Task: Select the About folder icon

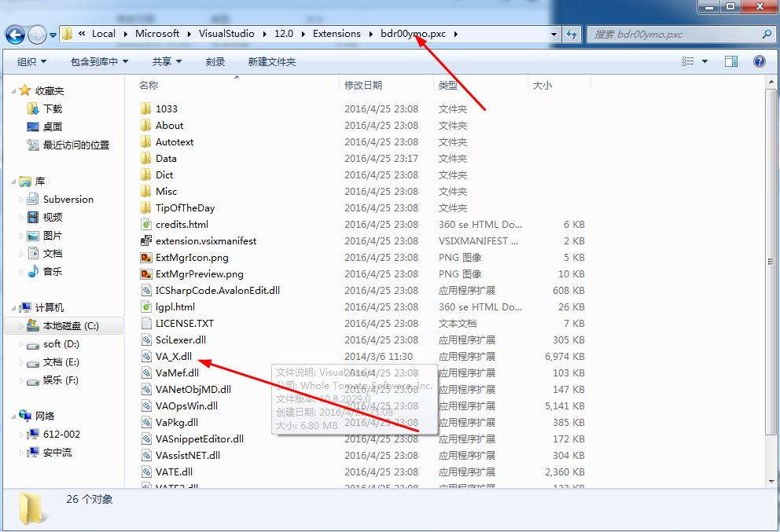Action: tap(145, 125)
